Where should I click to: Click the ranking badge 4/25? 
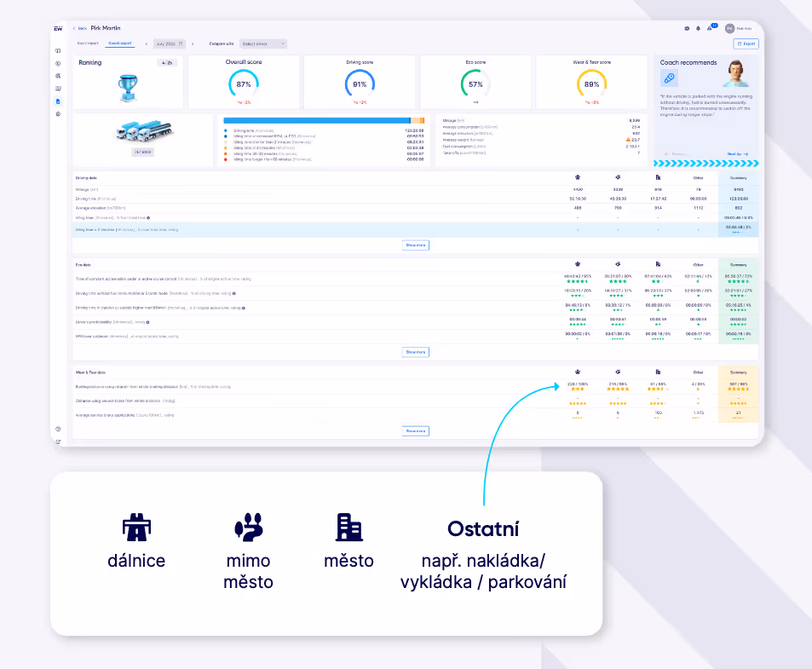(167, 63)
